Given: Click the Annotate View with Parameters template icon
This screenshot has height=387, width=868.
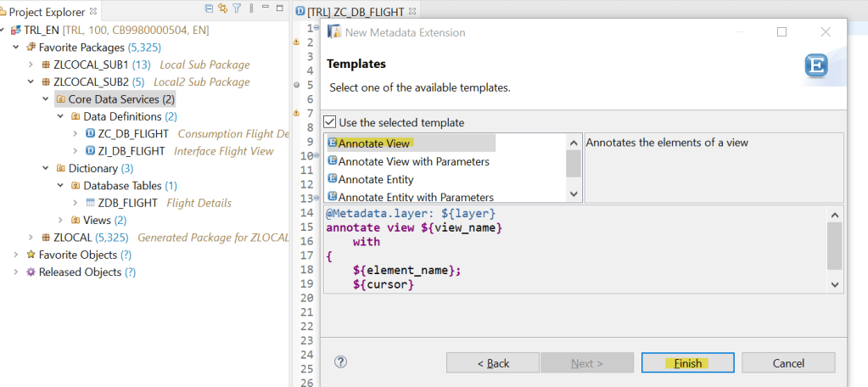Looking at the screenshot, I should (332, 161).
